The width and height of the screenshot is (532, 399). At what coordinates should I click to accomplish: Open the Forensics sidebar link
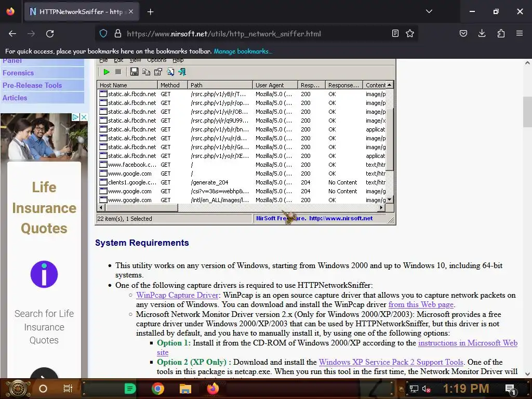(18, 73)
